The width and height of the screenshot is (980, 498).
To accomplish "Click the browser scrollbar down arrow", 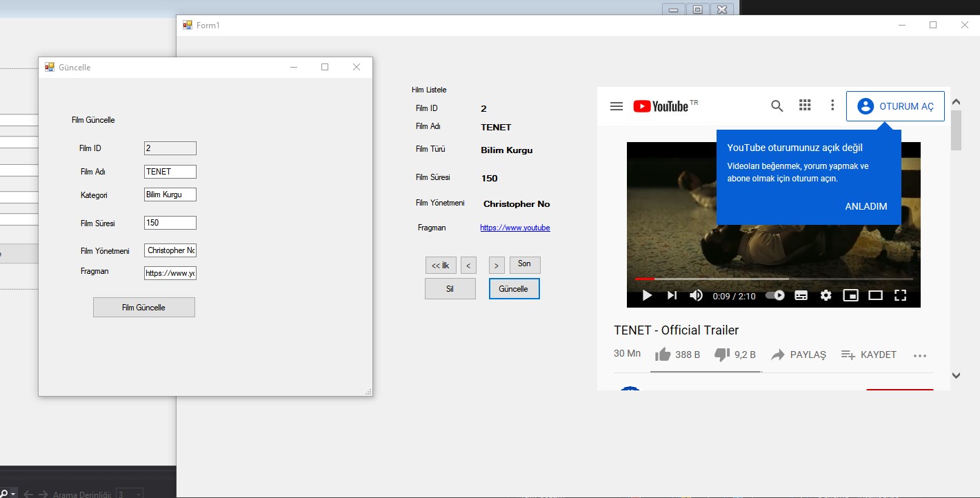I will click(x=956, y=376).
